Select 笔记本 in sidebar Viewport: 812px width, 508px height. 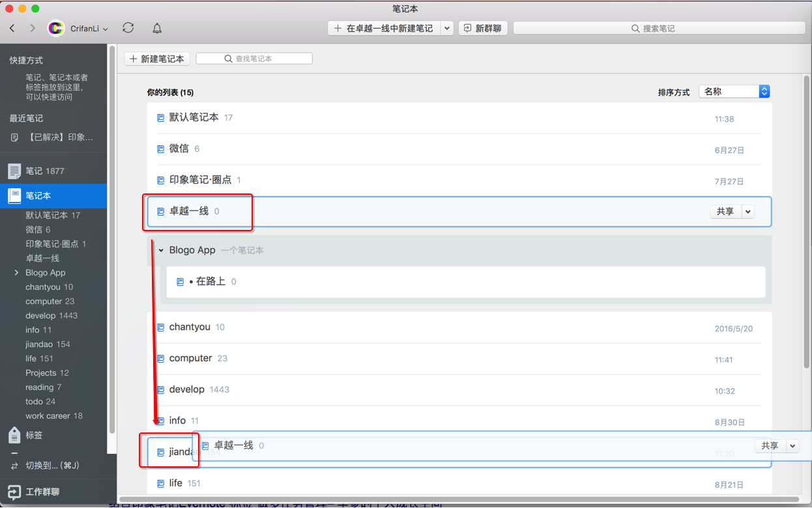coord(53,195)
